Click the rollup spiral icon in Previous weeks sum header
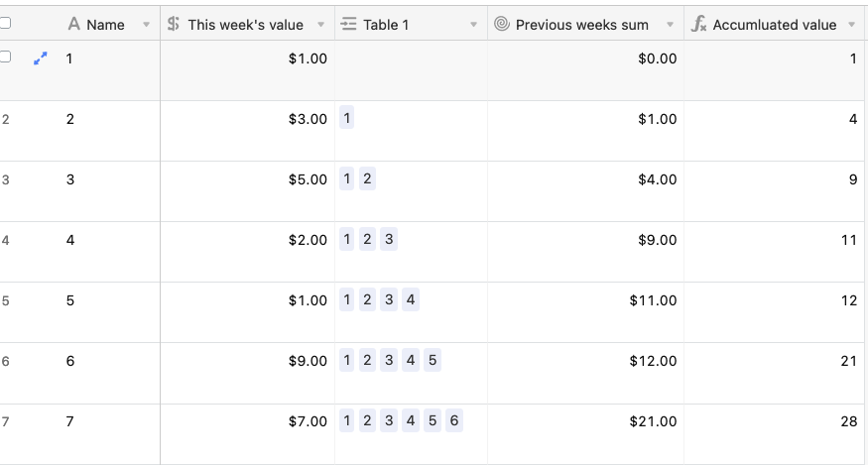 pyautogui.click(x=502, y=24)
